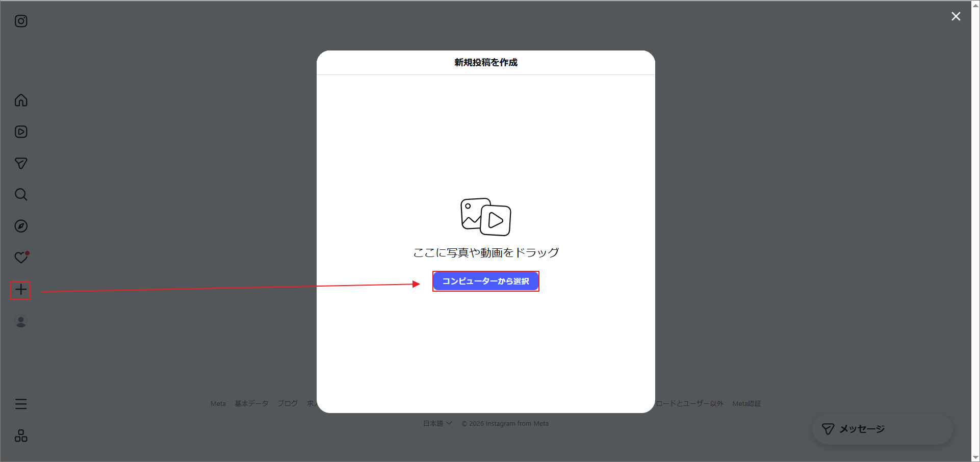Click the Create post plus icon
980x462 pixels.
tap(21, 290)
